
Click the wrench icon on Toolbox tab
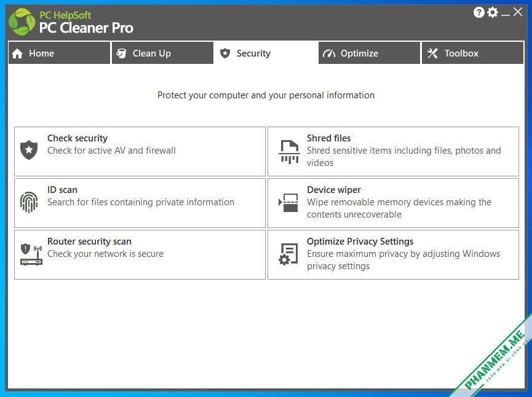(x=432, y=53)
